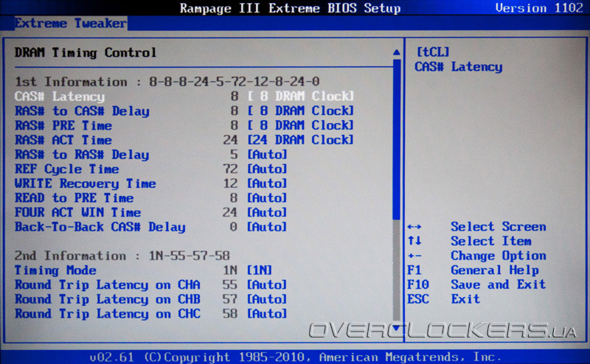
Task: Change Round Trip Latency CHA Auto value
Action: 267,284
